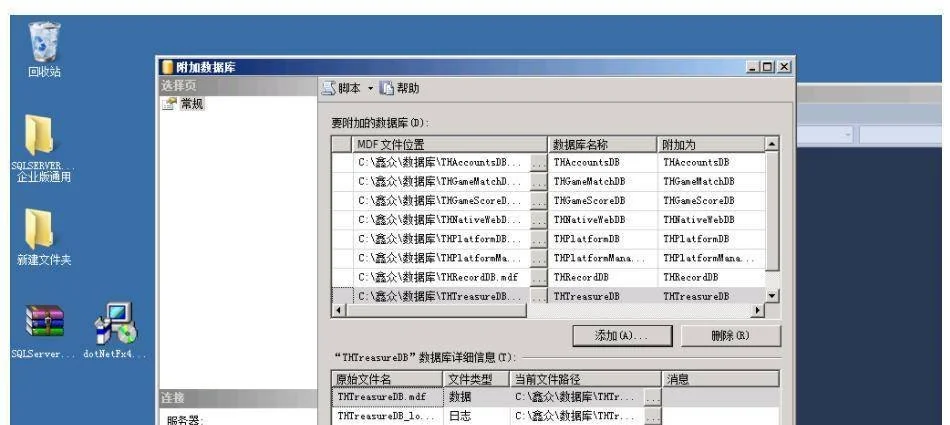Click the 删除(R) button
The image size is (950, 425).
coord(730,336)
